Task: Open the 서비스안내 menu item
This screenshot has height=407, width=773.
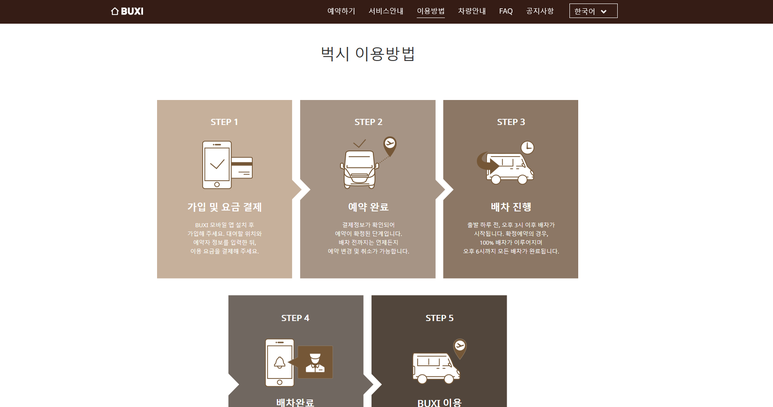Action: [386, 11]
